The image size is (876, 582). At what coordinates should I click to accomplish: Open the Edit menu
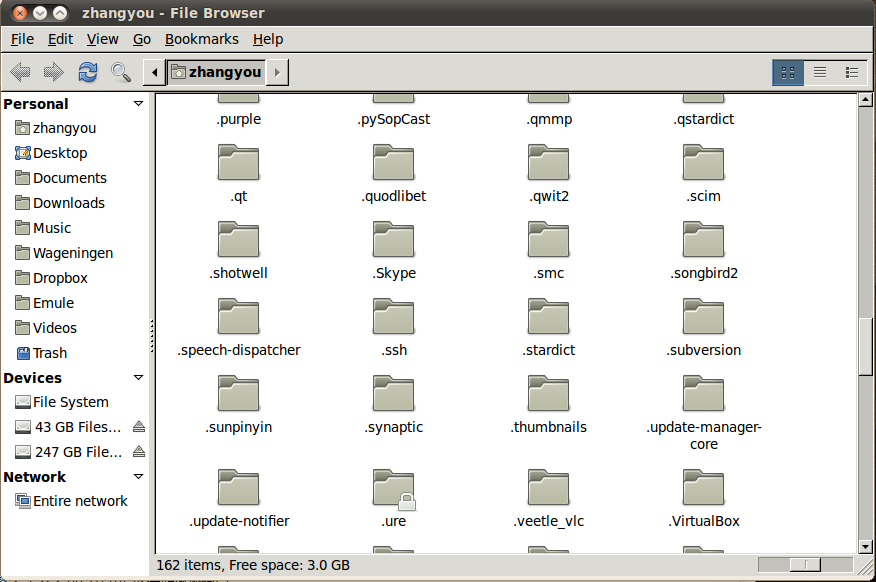(60, 39)
